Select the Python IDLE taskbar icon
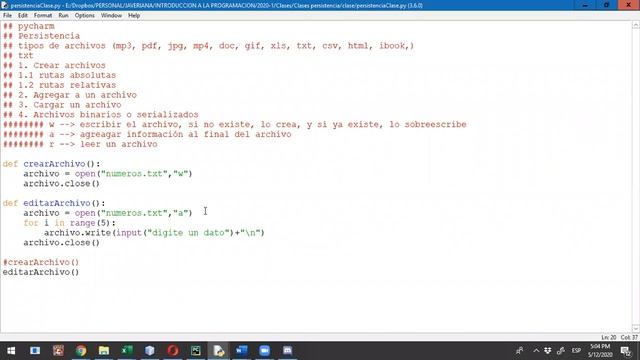The width and height of the screenshot is (640, 360). pos(218,351)
